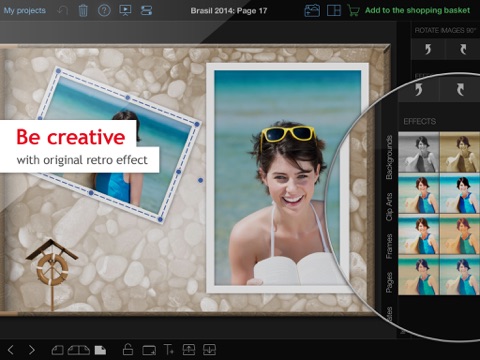Image resolution: width=480 pixels, height=360 pixels.
Task: Apply the third-row right effect thumbnail
Action: (x=460, y=235)
